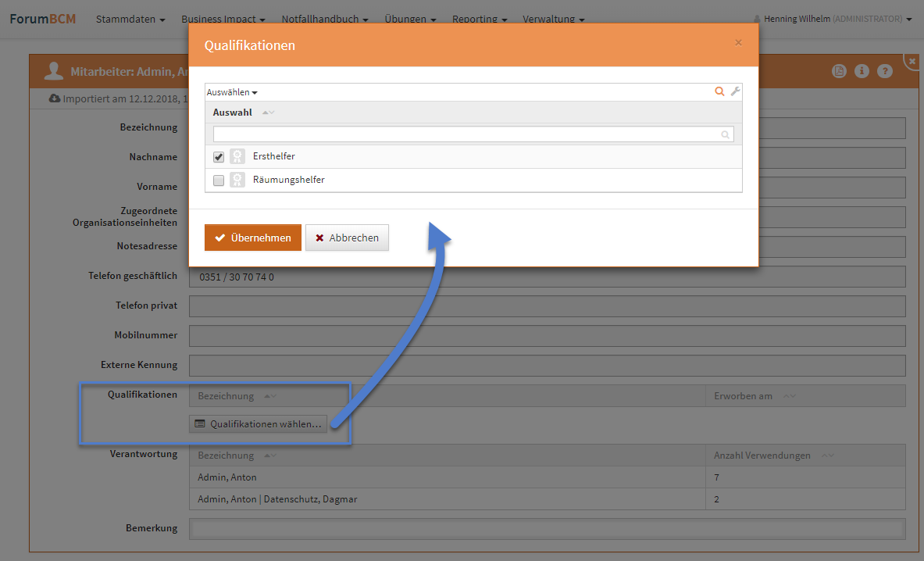Click the Ersthelfer badge icon
924x561 pixels.
pos(237,156)
